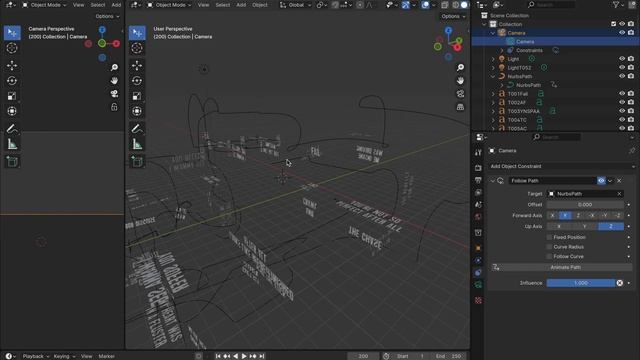Image resolution: width=640 pixels, height=360 pixels.
Task: Open Object Data camera properties tab
Action: click(x=478, y=284)
